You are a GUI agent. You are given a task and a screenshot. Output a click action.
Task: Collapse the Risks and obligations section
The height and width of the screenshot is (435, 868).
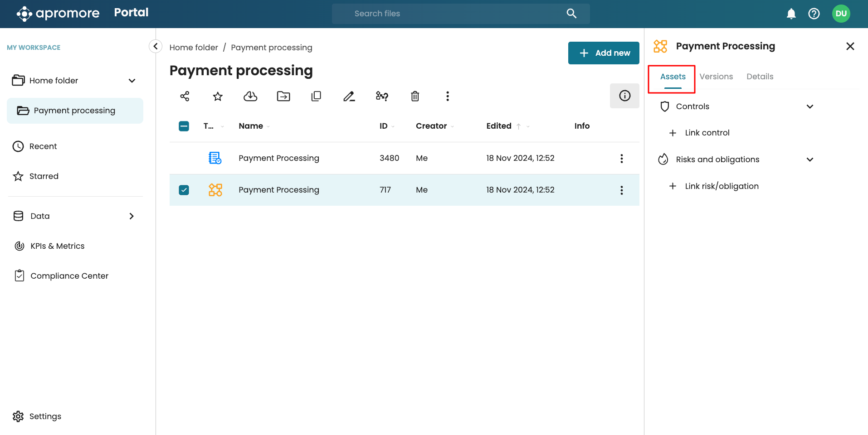coord(809,159)
